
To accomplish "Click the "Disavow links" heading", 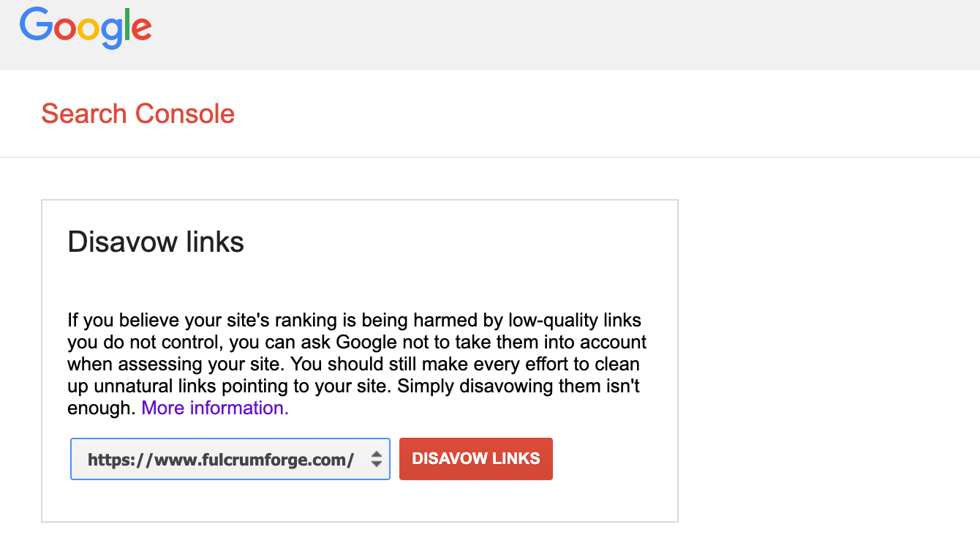I will (x=156, y=242).
